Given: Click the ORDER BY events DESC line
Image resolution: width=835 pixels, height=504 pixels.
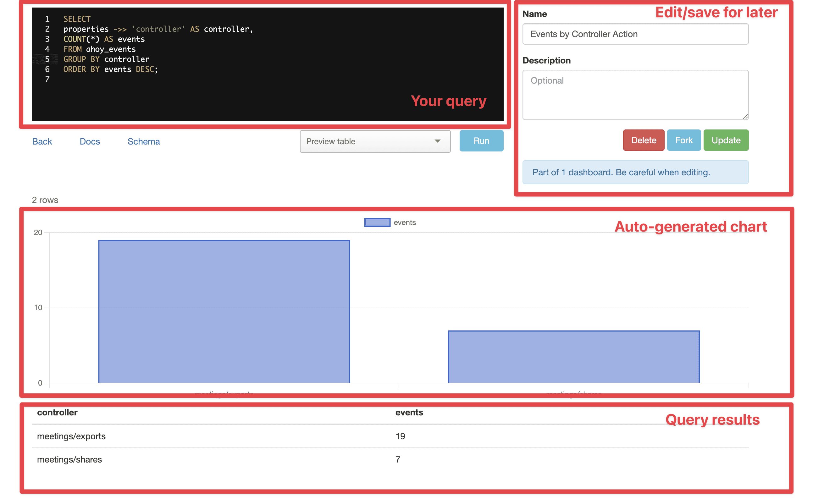Looking at the screenshot, I should (x=110, y=69).
